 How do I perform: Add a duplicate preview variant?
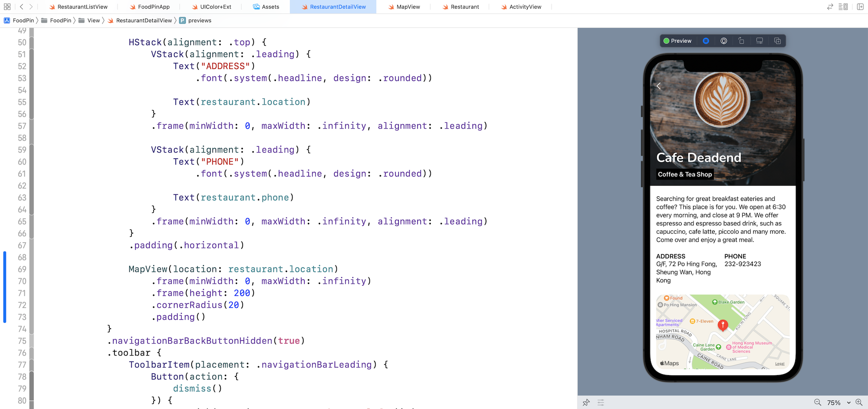778,41
